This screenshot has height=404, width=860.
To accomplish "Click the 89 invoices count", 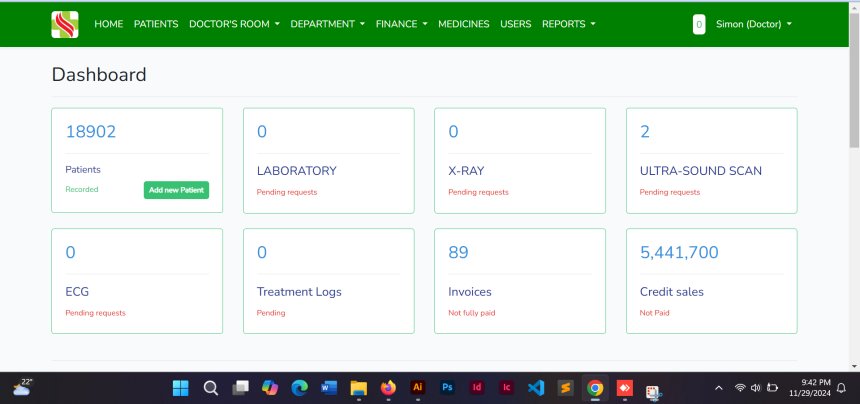I will click(x=458, y=252).
